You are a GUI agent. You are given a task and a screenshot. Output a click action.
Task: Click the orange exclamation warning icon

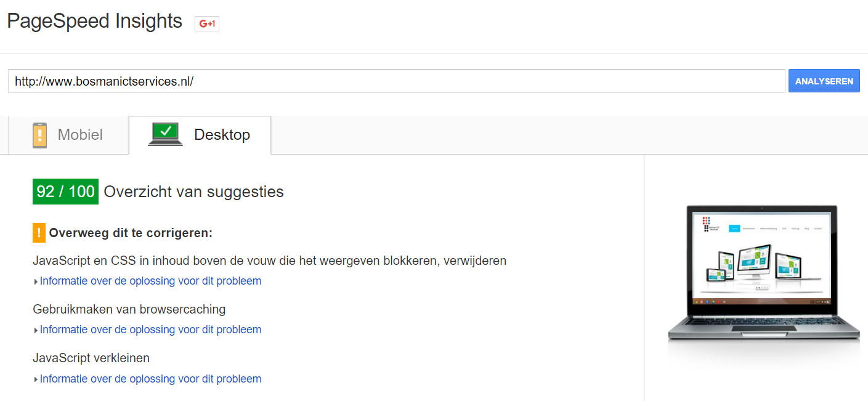click(x=39, y=233)
